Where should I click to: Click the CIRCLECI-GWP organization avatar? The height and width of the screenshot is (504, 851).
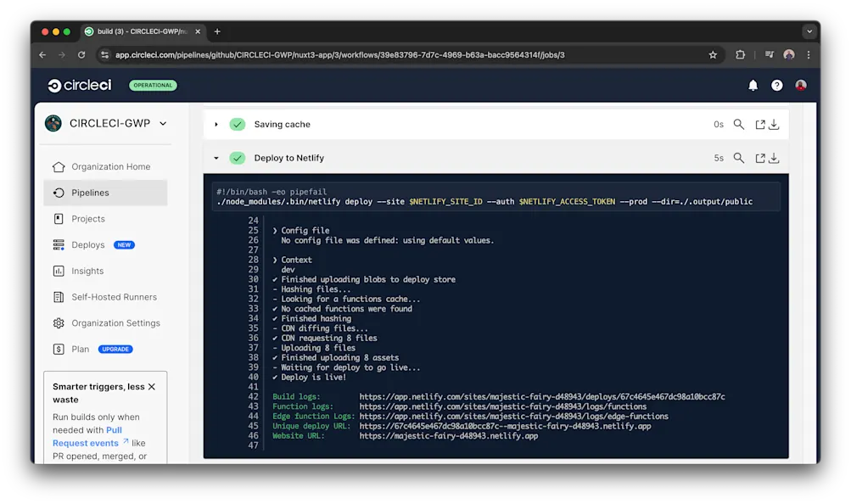pos(53,123)
